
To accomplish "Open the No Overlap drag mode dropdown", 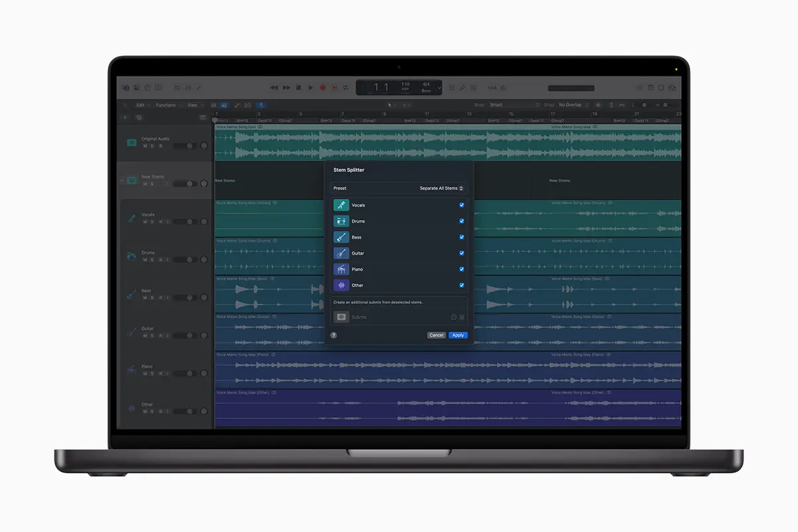I will pos(572,105).
